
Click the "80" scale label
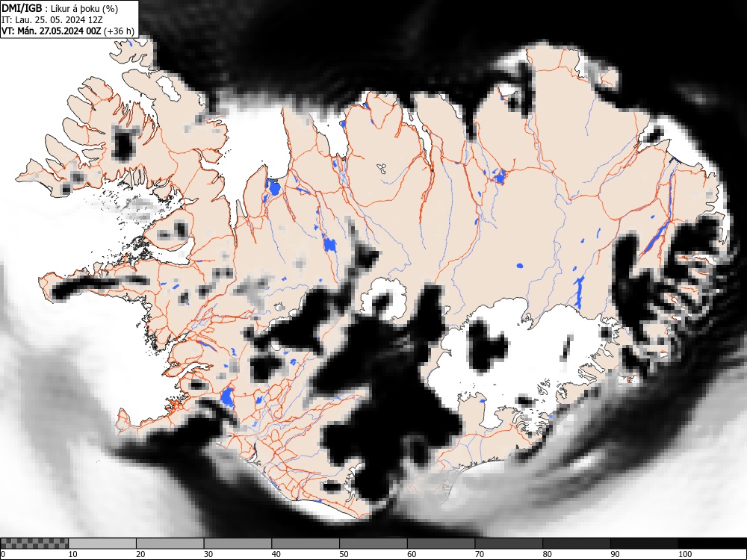tap(547, 554)
